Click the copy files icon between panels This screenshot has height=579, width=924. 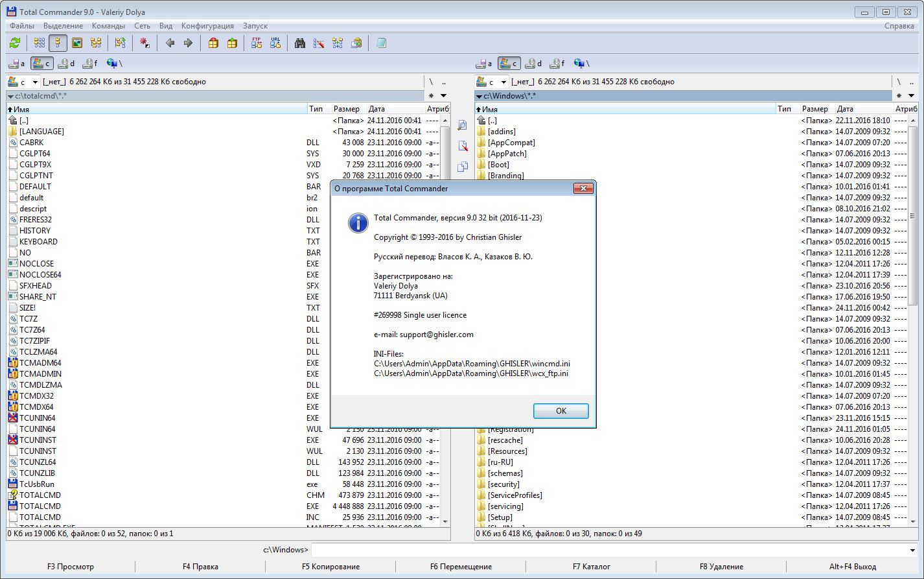coord(463,167)
